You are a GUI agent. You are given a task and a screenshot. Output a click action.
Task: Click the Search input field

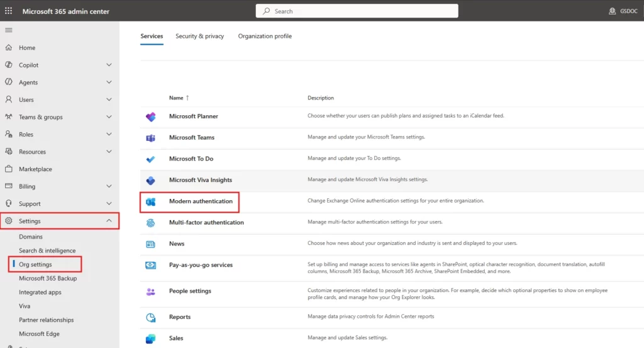click(357, 11)
